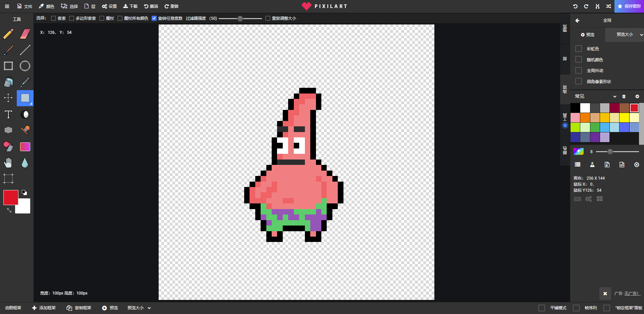This screenshot has height=314, width=644.
Task: Click the flask color mixer icon
Action: [592, 165]
